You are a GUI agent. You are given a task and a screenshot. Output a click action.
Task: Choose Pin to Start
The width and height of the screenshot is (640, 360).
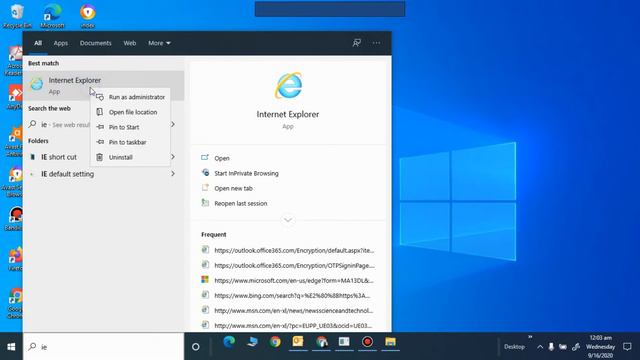pos(130,127)
